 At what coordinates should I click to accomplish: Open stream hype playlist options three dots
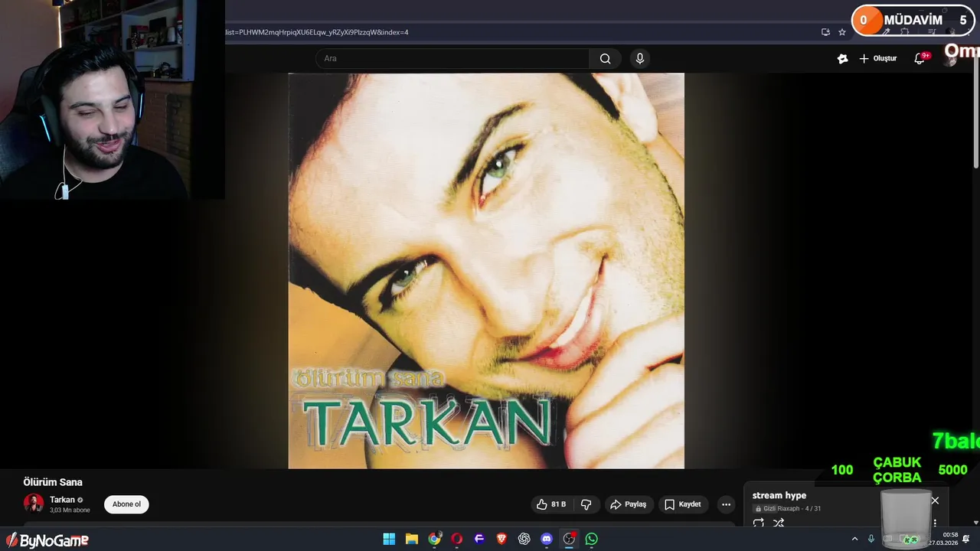tap(935, 523)
